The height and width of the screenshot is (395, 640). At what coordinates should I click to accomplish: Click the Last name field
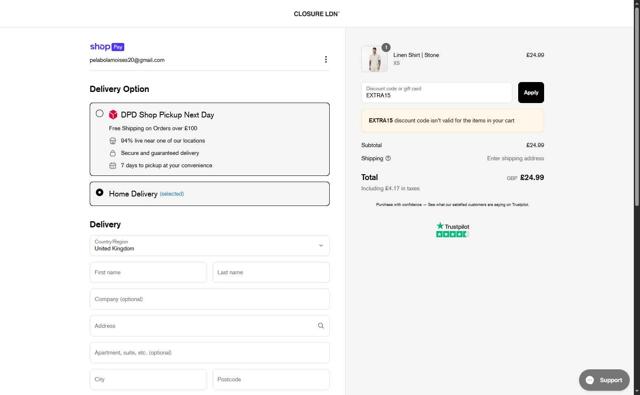click(x=271, y=272)
